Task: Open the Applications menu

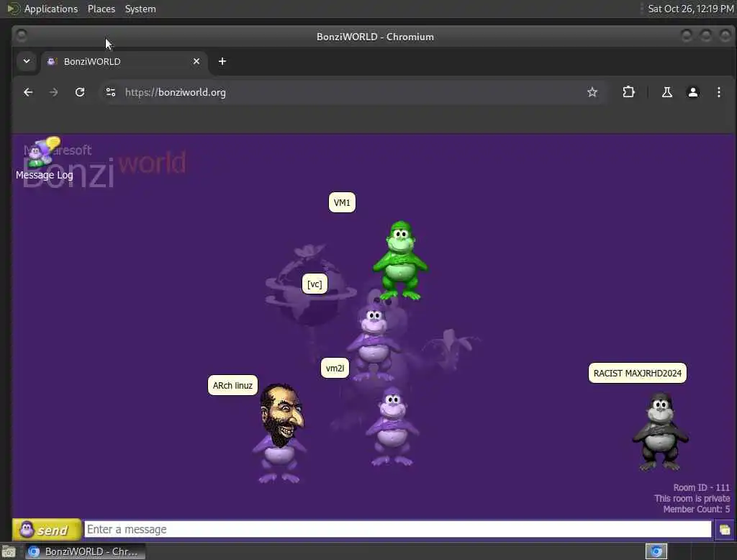Action: coord(51,9)
